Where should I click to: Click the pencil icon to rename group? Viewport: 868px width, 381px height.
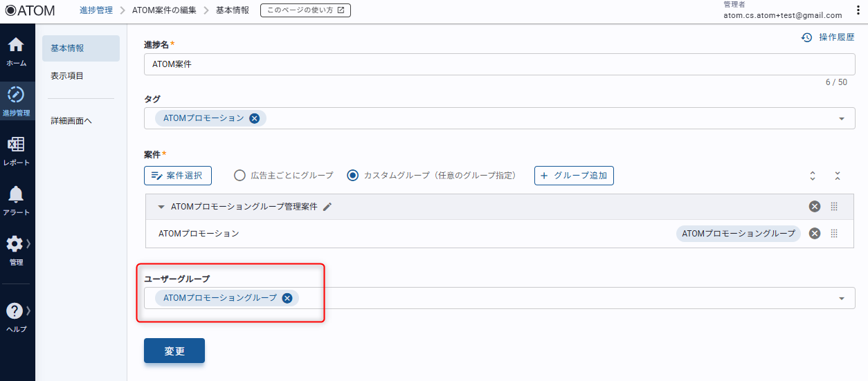point(327,207)
